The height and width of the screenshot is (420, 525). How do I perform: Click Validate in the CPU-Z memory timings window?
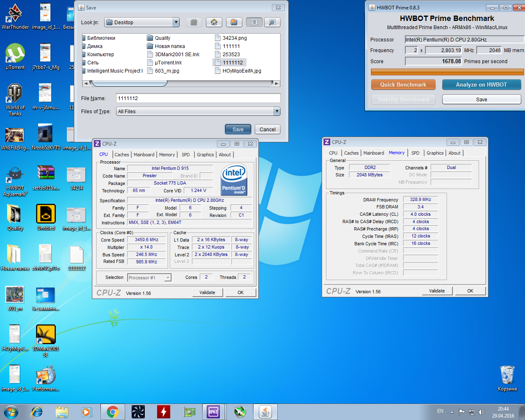coord(437,291)
